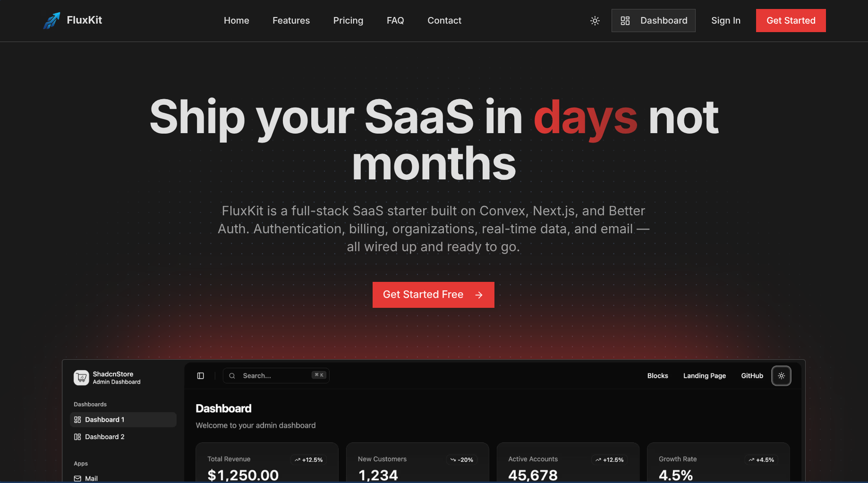Open GitHub link in preview header
The height and width of the screenshot is (483, 868).
click(x=752, y=376)
